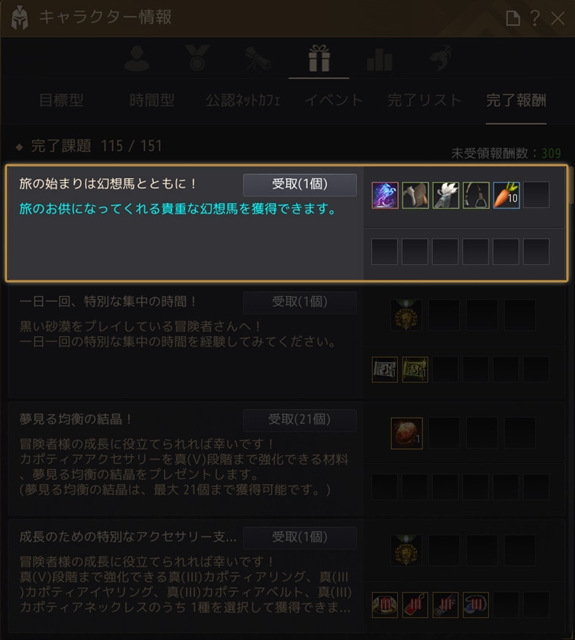Click the document page icon in header
Screen dimensions: 575x640
(x=513, y=18)
